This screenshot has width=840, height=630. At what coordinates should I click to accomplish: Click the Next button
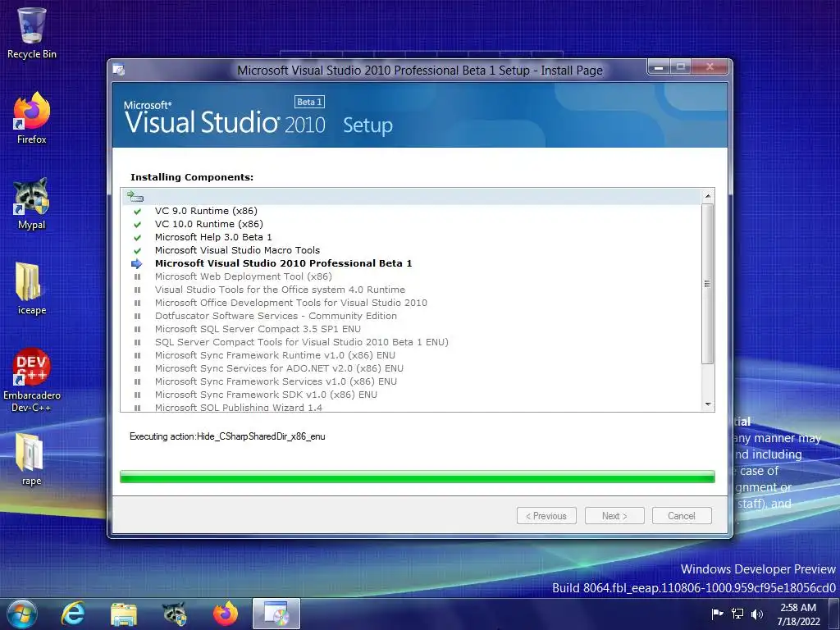click(x=614, y=516)
